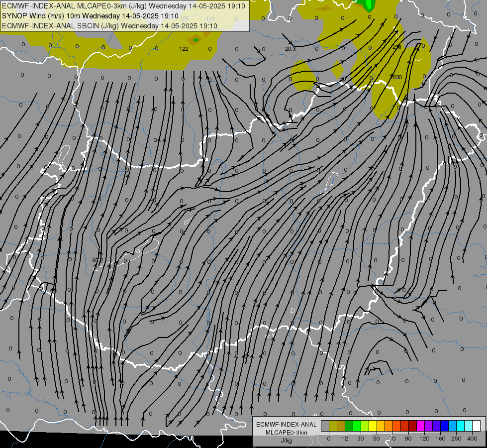Screen dimensions: 487x448
Task: Click the map value 122
Action: [x=184, y=49]
